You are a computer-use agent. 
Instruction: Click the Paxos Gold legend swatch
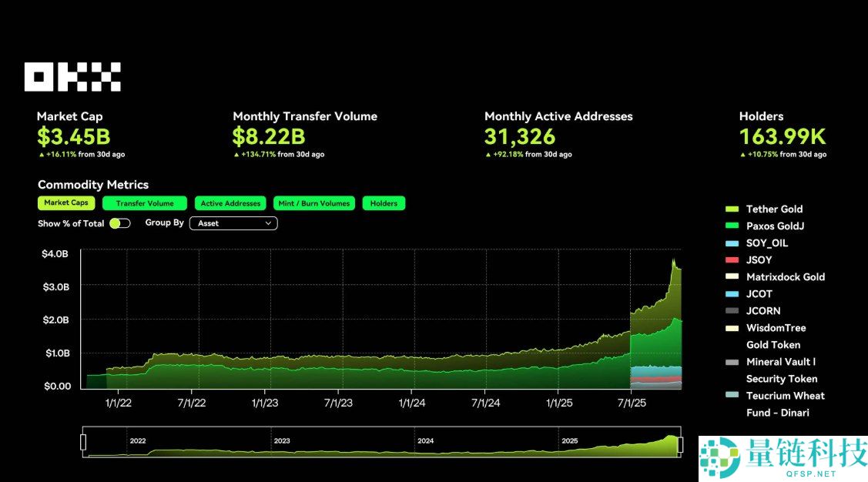pyautogui.click(x=732, y=226)
